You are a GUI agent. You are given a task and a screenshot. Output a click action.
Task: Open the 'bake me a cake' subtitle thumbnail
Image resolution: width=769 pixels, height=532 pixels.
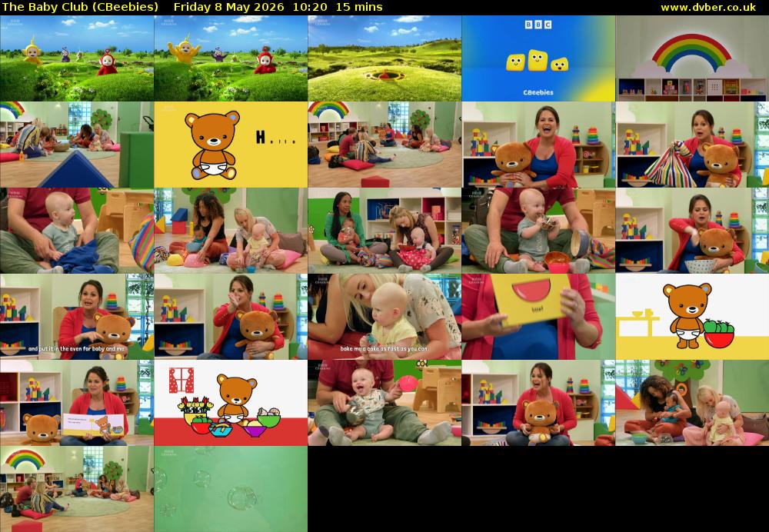[x=384, y=317]
